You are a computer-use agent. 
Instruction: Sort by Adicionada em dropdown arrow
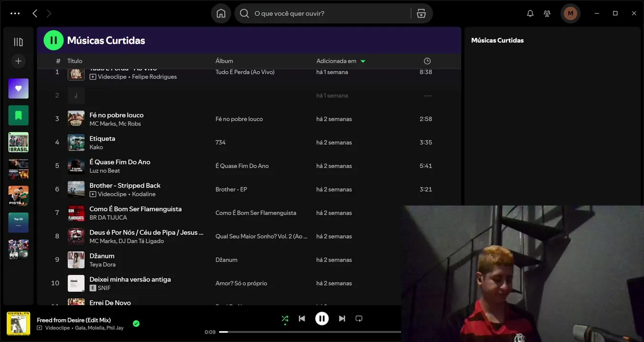click(363, 61)
